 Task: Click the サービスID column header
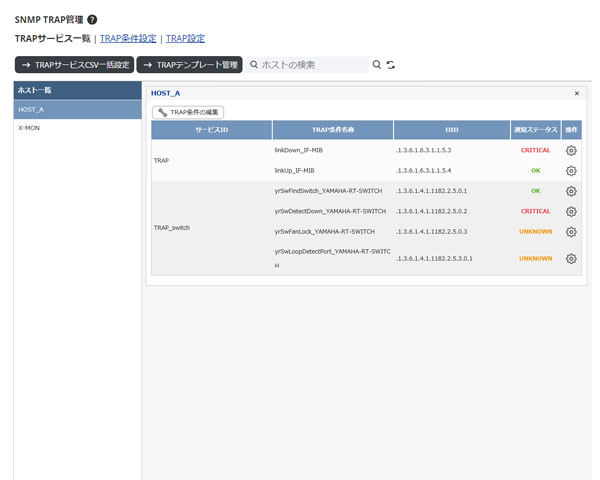pos(212,130)
